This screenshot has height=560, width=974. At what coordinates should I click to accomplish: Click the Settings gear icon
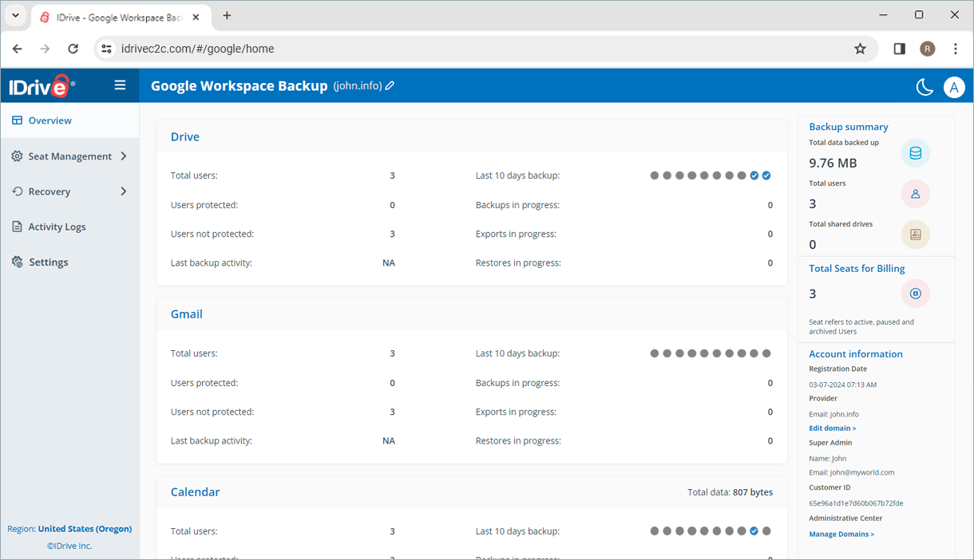click(17, 261)
